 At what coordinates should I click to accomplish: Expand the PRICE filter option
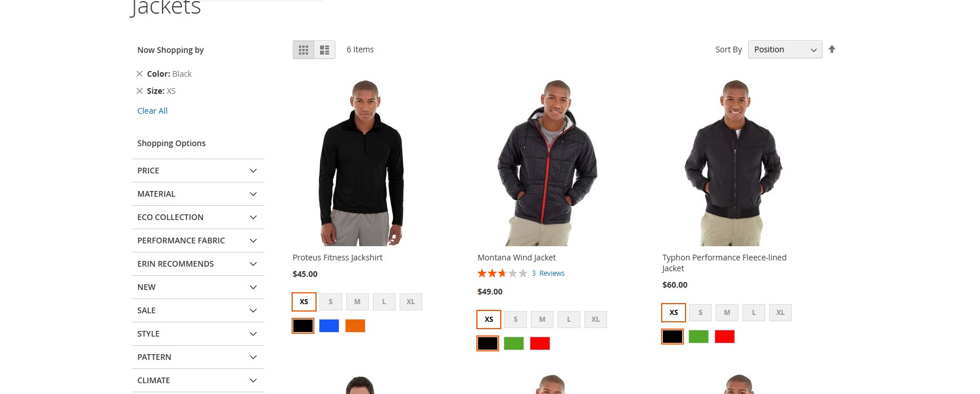(x=198, y=171)
